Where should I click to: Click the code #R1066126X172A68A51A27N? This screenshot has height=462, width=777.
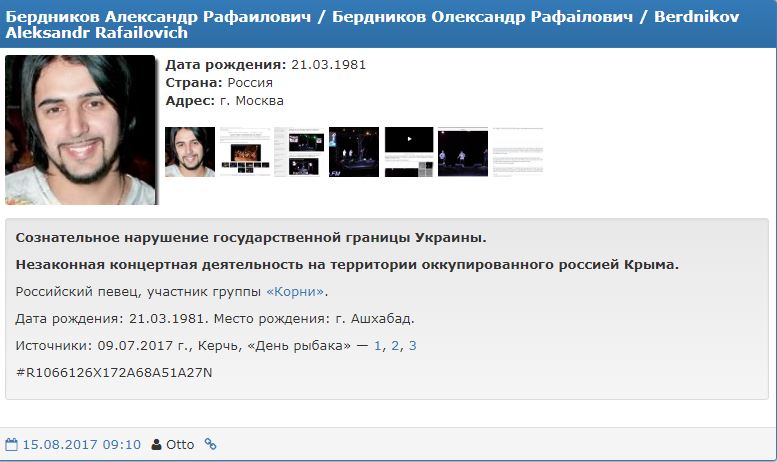[114, 372]
